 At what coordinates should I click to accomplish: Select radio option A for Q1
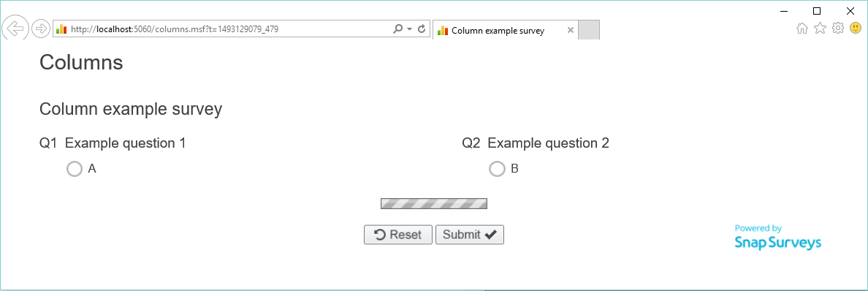pyautogui.click(x=75, y=169)
